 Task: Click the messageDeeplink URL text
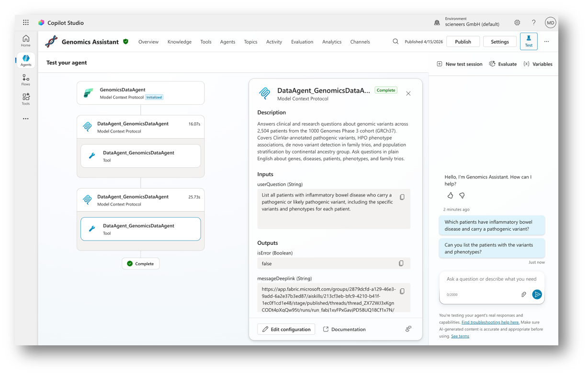328,299
